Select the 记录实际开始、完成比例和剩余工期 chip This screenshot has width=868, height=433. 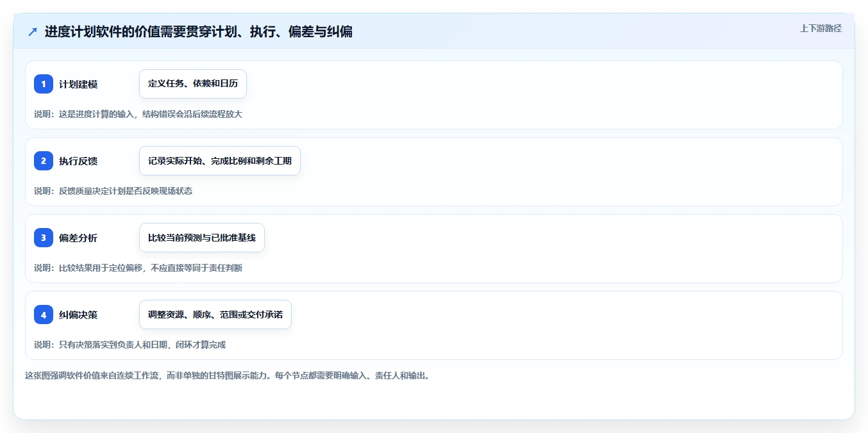click(x=220, y=161)
